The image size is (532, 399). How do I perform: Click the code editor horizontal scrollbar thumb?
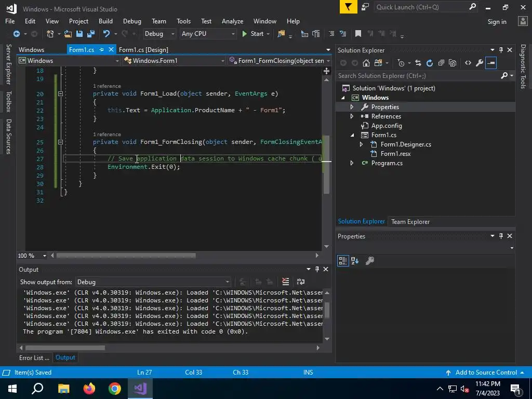(x=126, y=255)
